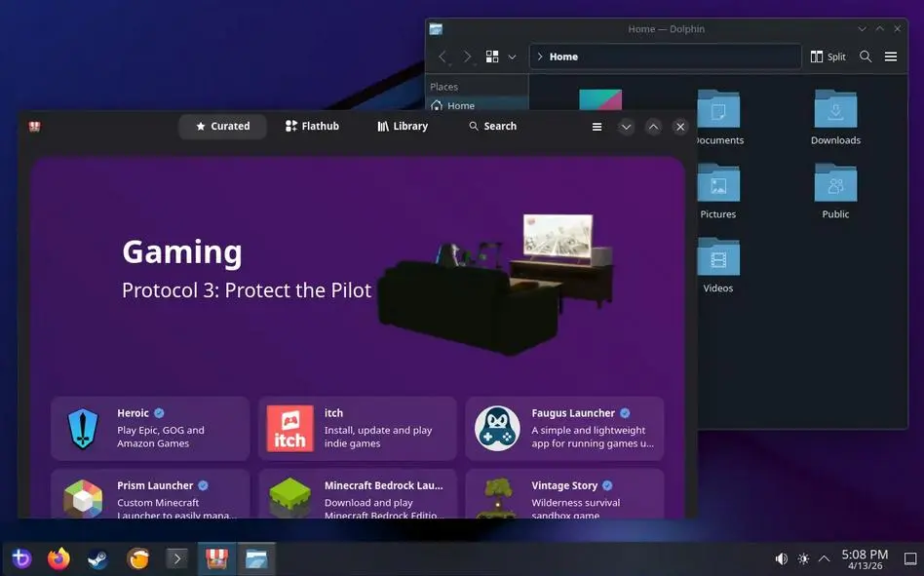Open the Documents folder in Dolphin
Viewport: 924px width, 576px height.
[x=717, y=117]
